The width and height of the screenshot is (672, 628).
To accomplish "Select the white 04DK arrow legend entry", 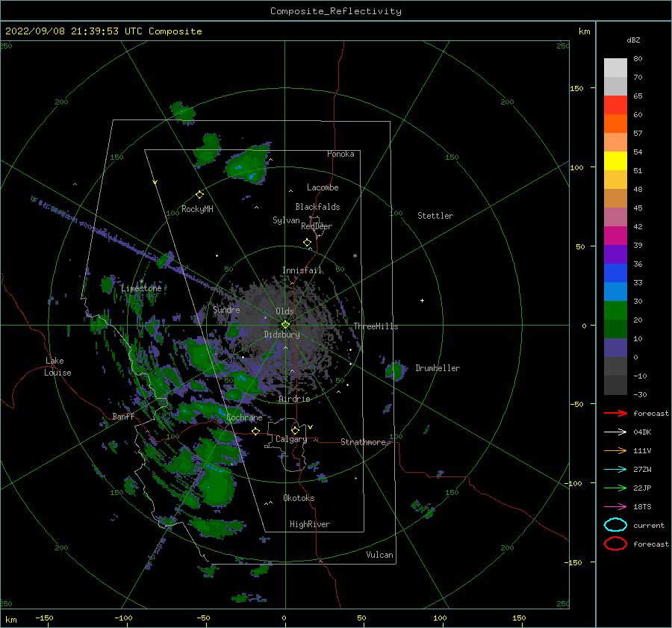I will [615, 432].
